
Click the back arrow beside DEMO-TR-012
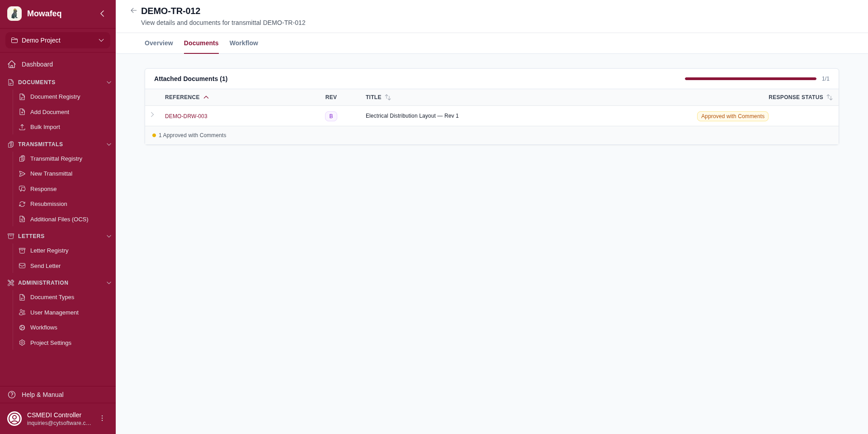(x=133, y=10)
